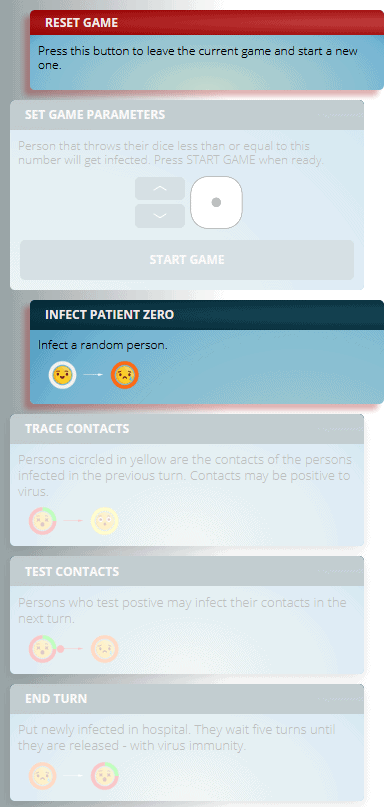Click the RESET GAME header

point(206,23)
